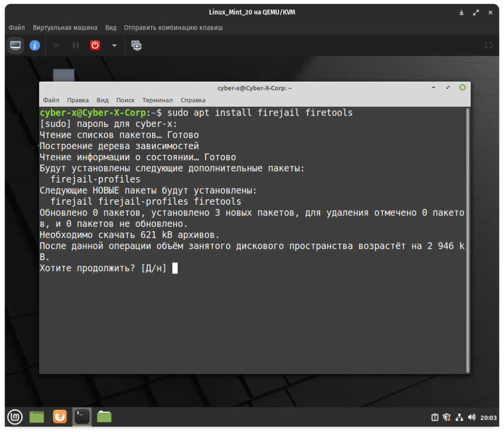Show the graphical console view

(15, 45)
